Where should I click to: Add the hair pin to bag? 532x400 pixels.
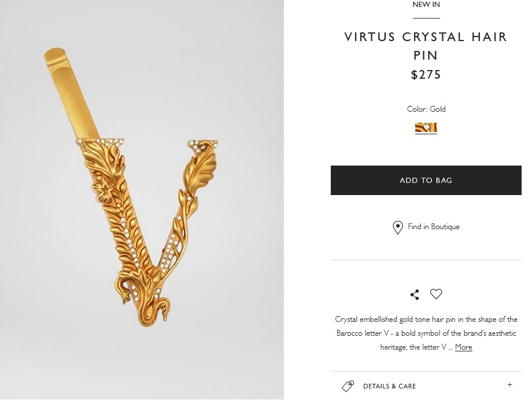tap(426, 181)
